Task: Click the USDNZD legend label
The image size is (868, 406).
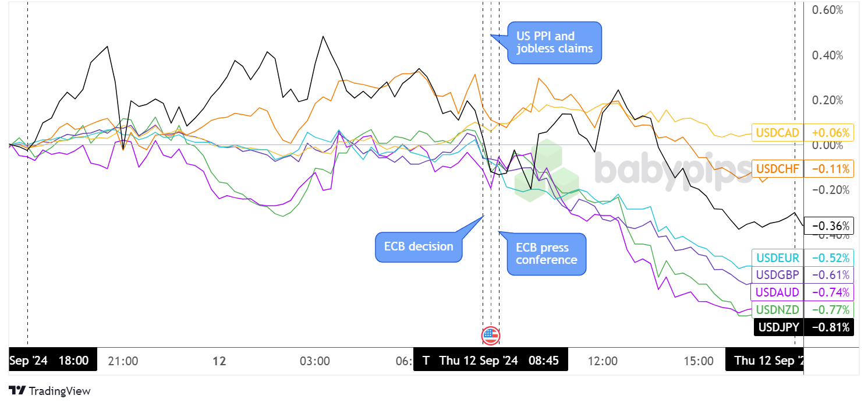Action: click(777, 309)
